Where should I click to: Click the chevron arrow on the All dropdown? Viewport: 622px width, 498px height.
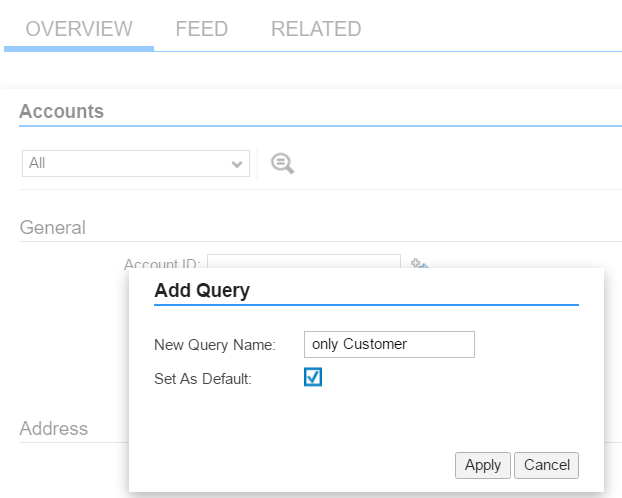click(x=237, y=164)
